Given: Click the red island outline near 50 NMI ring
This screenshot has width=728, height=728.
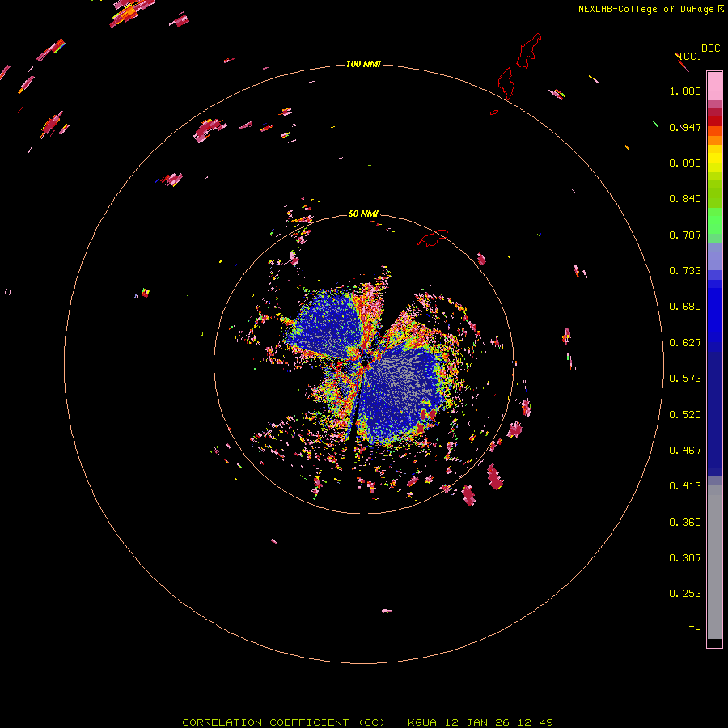Looking at the screenshot, I should coord(433,238).
